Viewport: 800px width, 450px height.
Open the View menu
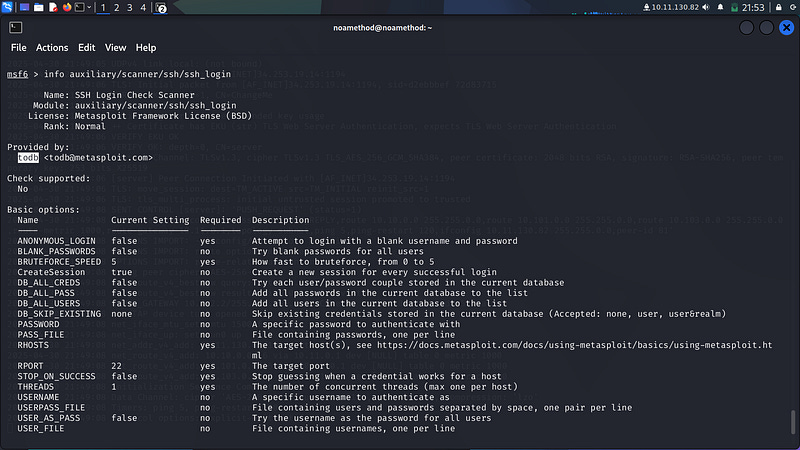[x=115, y=47]
